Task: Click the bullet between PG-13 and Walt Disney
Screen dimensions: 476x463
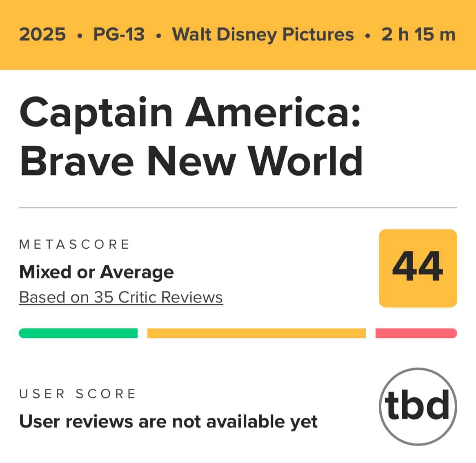Action: point(158,36)
